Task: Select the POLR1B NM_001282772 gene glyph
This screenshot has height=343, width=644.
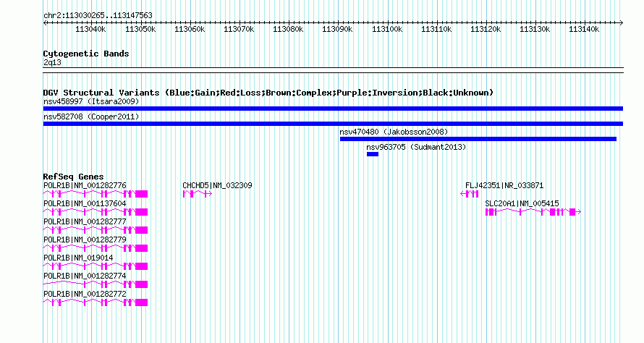Action: click(x=96, y=302)
